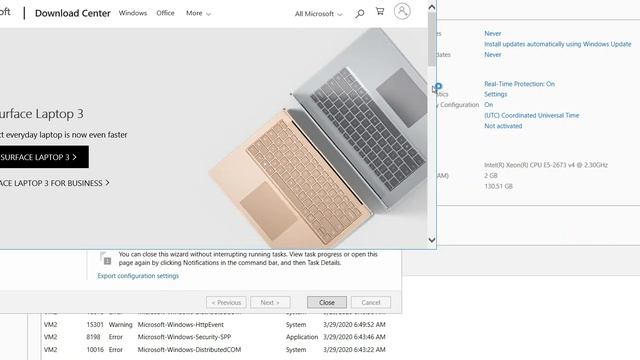Screen dimensions: 640x360
Task: Select the Microsoft-Windows-HttpEvent event row
Action: pyautogui.click(x=215, y=324)
